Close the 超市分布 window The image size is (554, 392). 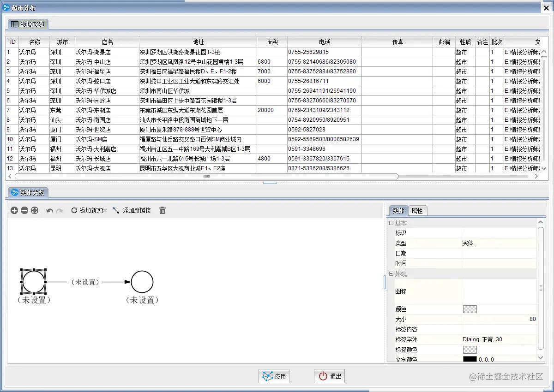[x=545, y=7]
